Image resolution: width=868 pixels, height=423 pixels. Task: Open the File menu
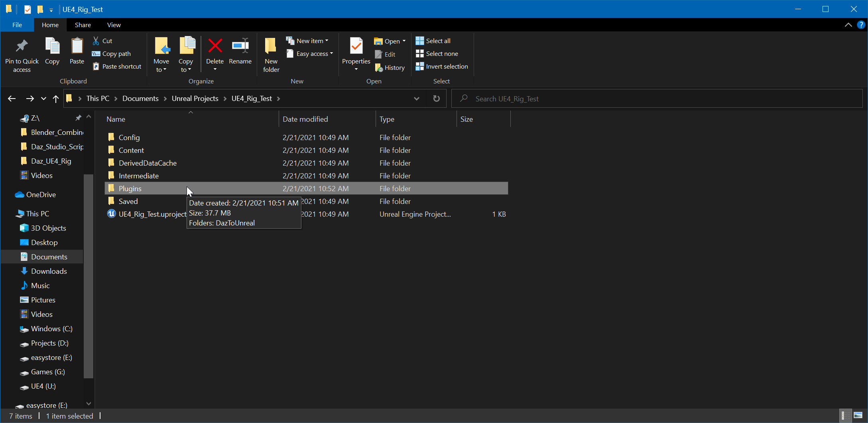17,25
